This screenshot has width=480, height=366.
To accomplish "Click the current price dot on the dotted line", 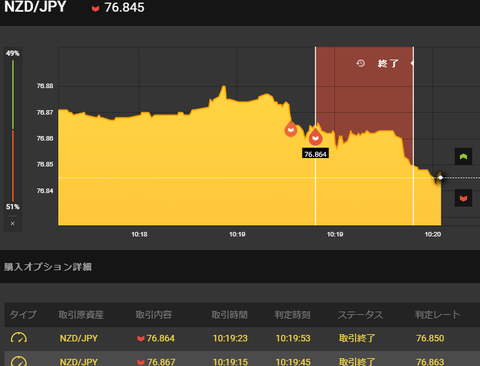I will pos(440,178).
